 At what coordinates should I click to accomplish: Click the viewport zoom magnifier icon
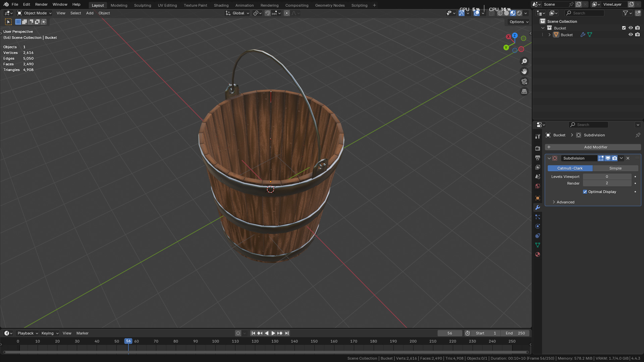pyautogui.click(x=524, y=61)
